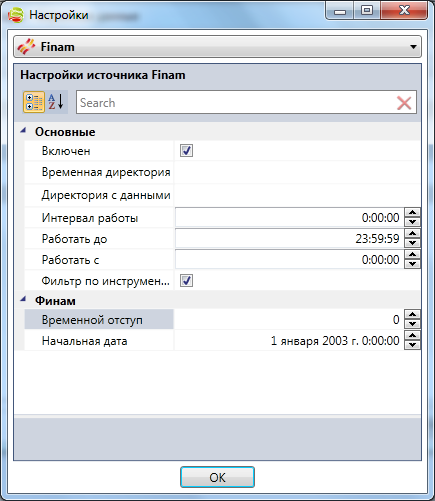Sort properties alphabetically with A-Z icon
This screenshot has height=501, width=435.
[56, 102]
